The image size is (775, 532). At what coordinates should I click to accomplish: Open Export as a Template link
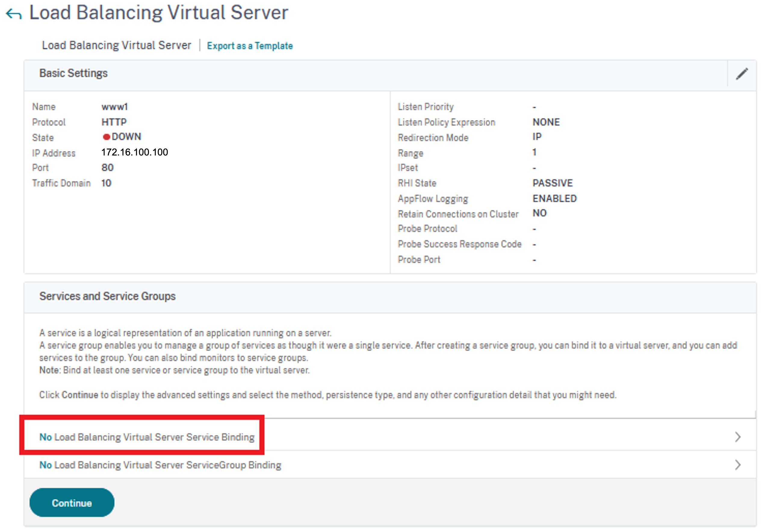[x=250, y=46]
